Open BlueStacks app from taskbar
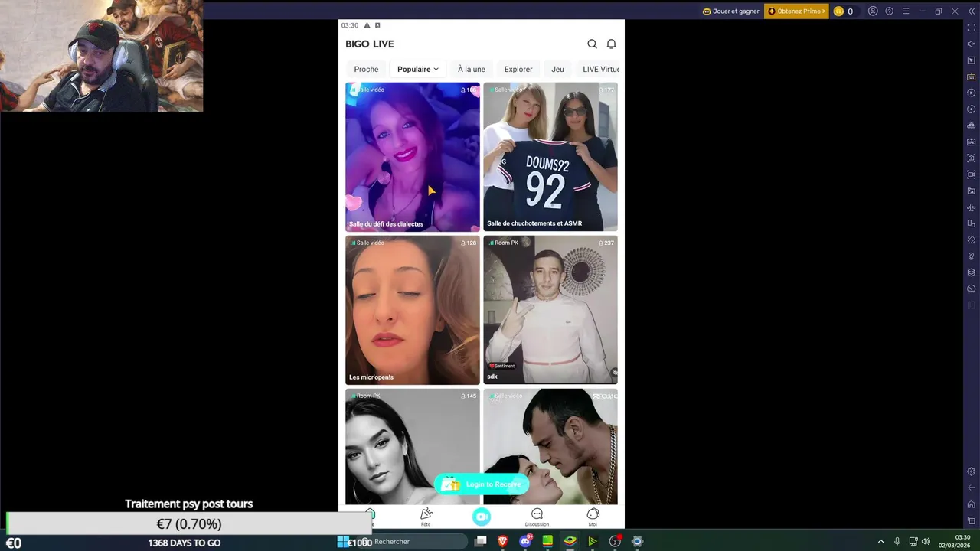This screenshot has height=551, width=980. click(570, 541)
